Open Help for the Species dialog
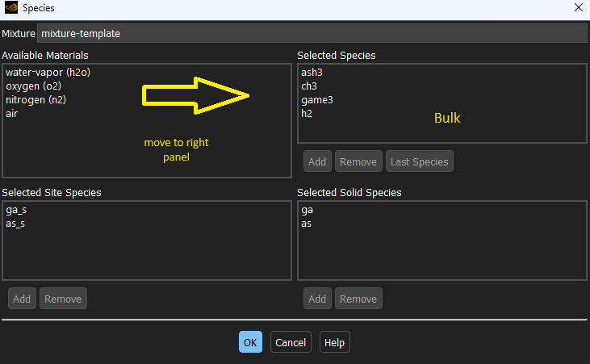 334,342
